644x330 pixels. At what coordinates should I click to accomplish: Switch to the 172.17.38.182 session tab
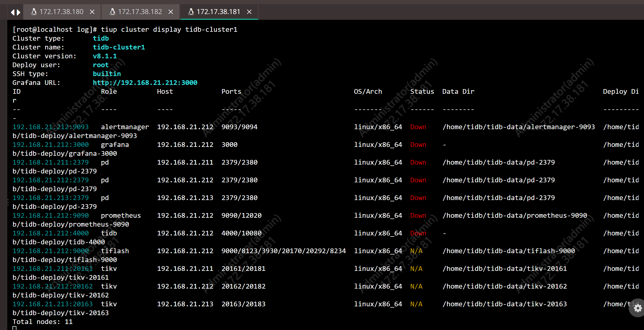[x=140, y=12]
